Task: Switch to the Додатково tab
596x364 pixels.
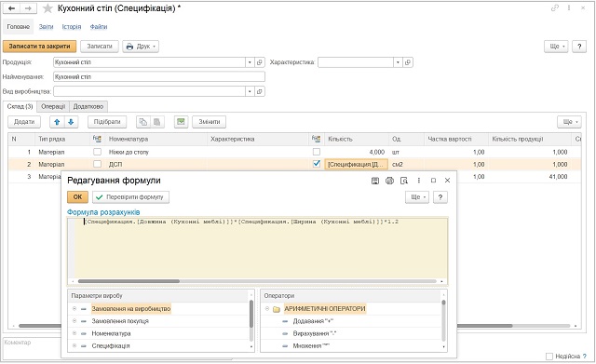Action: pyautogui.click(x=88, y=107)
